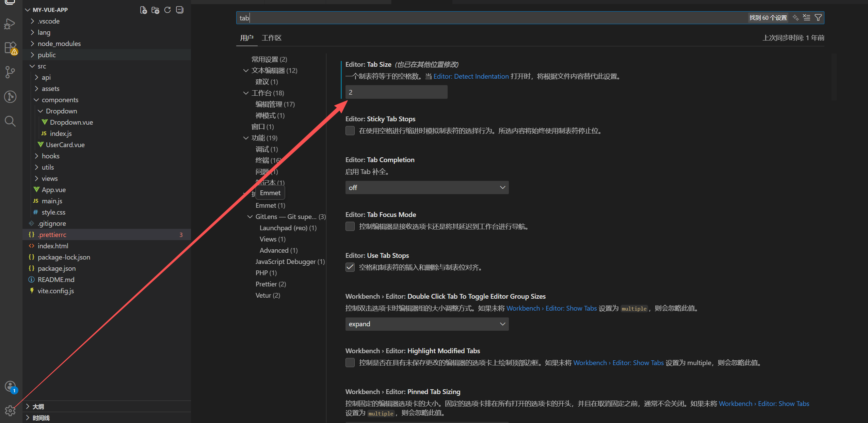The image size is (868, 423).
Task: Open the Search activity bar icon
Action: pyautogui.click(x=10, y=121)
